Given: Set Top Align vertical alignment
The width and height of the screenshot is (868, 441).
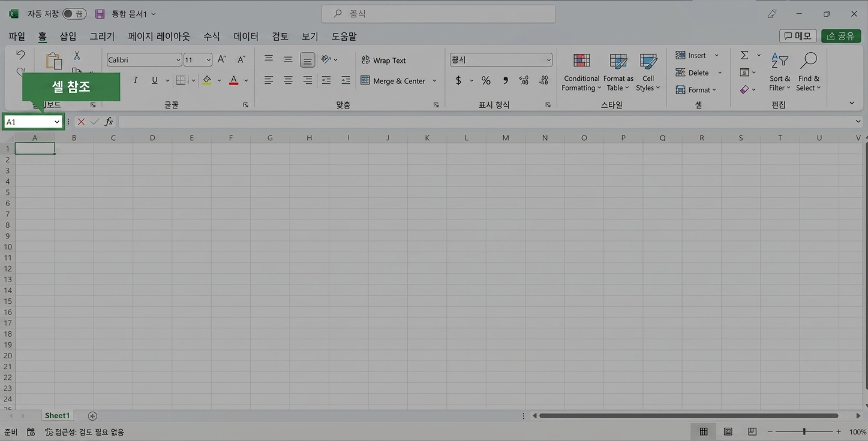Looking at the screenshot, I should 269,59.
